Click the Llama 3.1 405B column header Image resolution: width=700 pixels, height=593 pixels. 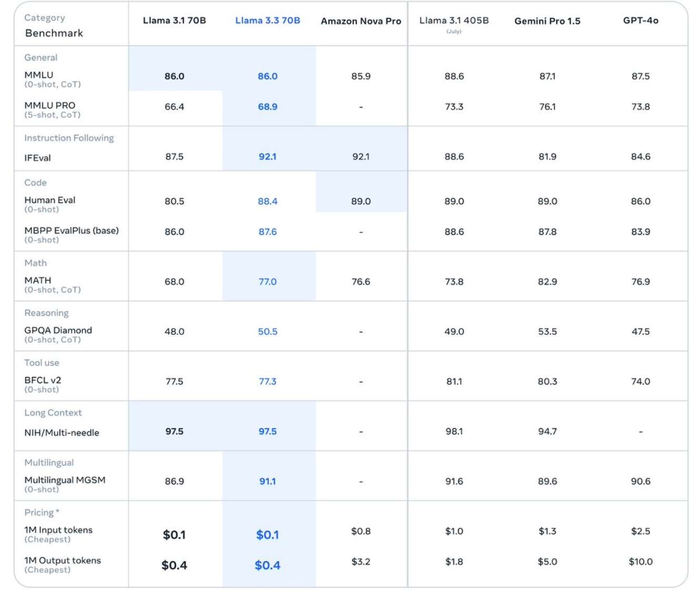pos(454,21)
